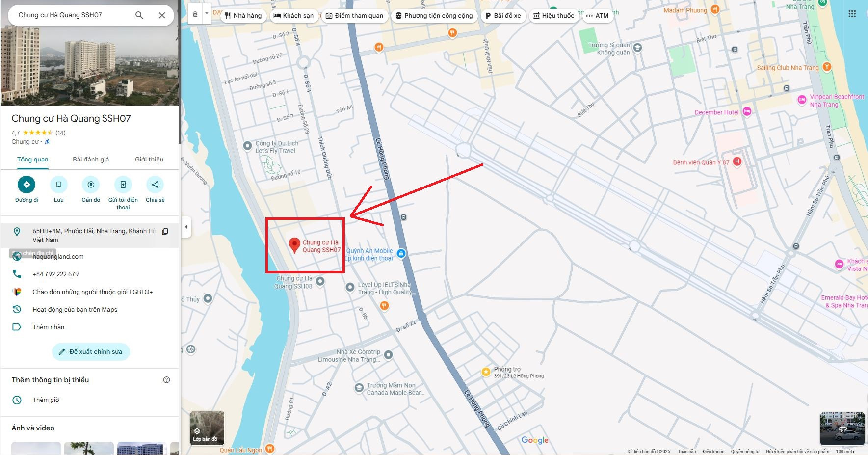The height and width of the screenshot is (455, 868).
Task: Filter by Hiệu thuốc chip
Action: pos(554,16)
